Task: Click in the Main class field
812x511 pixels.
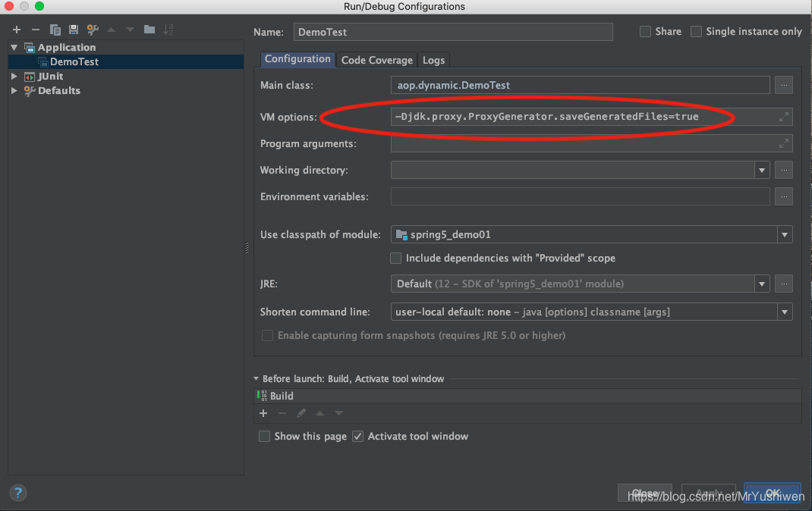Action: click(x=580, y=85)
